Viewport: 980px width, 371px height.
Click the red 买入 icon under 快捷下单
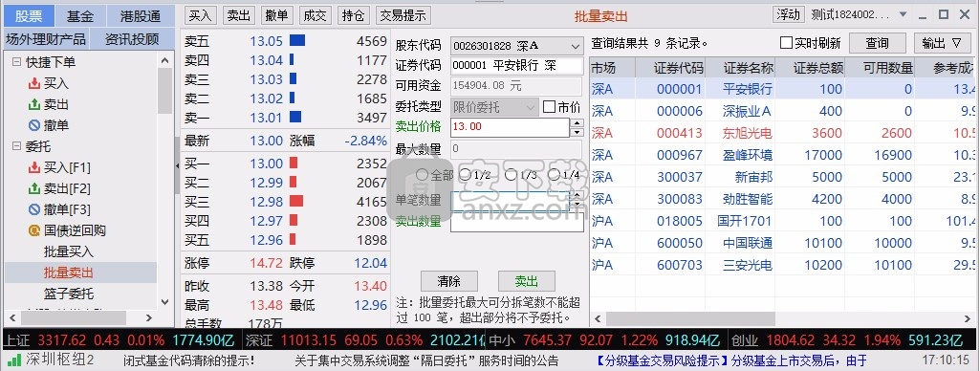coord(34,84)
